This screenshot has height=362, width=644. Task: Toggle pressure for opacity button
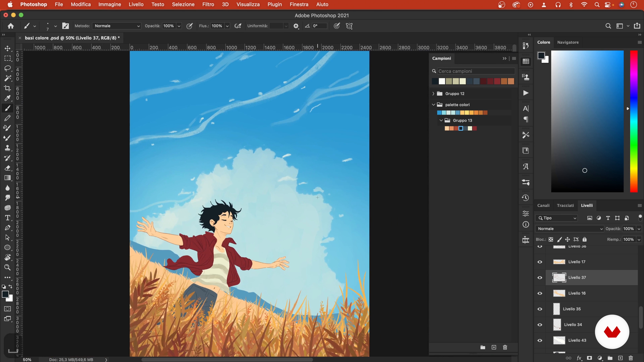click(x=190, y=26)
